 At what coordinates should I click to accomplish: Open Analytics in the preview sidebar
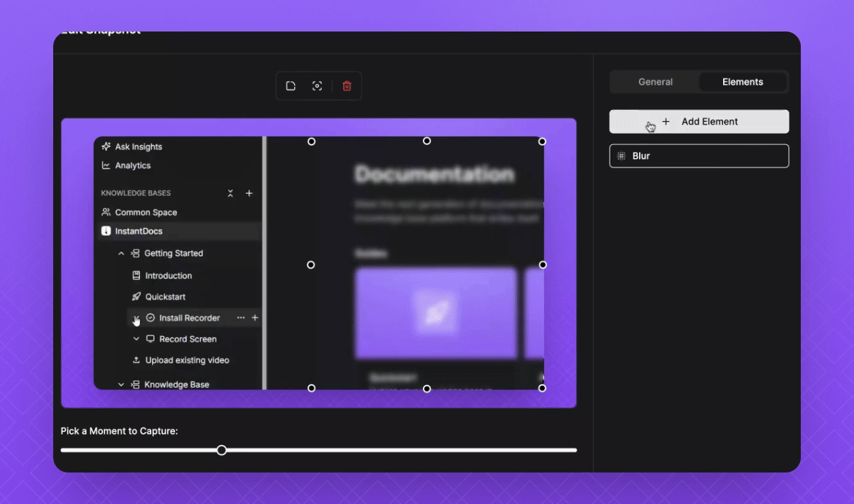coord(132,166)
